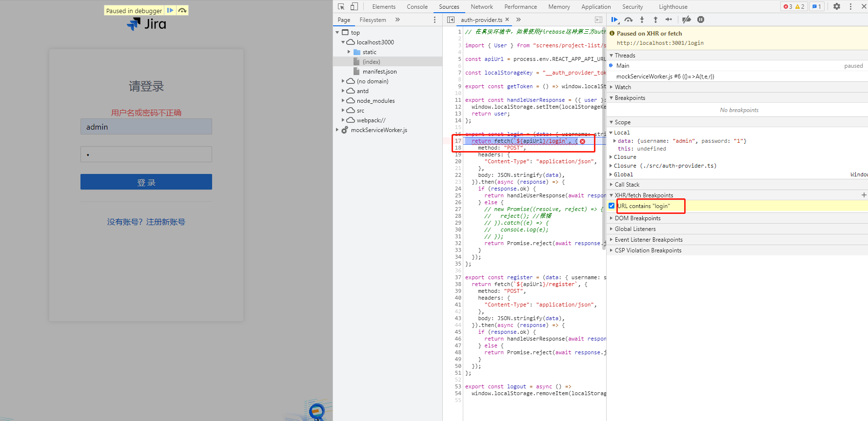This screenshot has height=421, width=868.
Task: Hide the file navigator pane icon
Action: [x=451, y=19]
